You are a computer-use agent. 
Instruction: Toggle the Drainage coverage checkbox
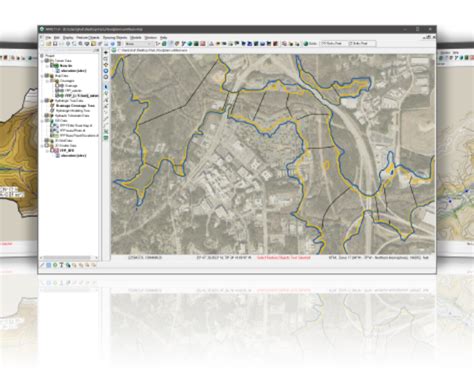point(57,86)
